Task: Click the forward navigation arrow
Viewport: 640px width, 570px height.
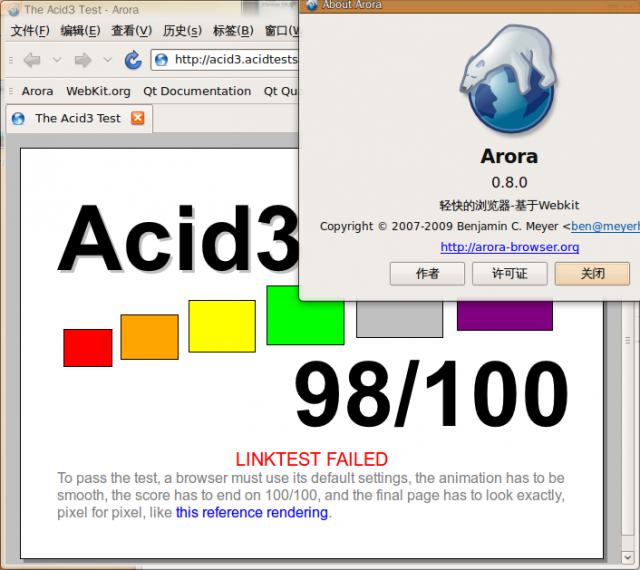Action: click(x=83, y=60)
